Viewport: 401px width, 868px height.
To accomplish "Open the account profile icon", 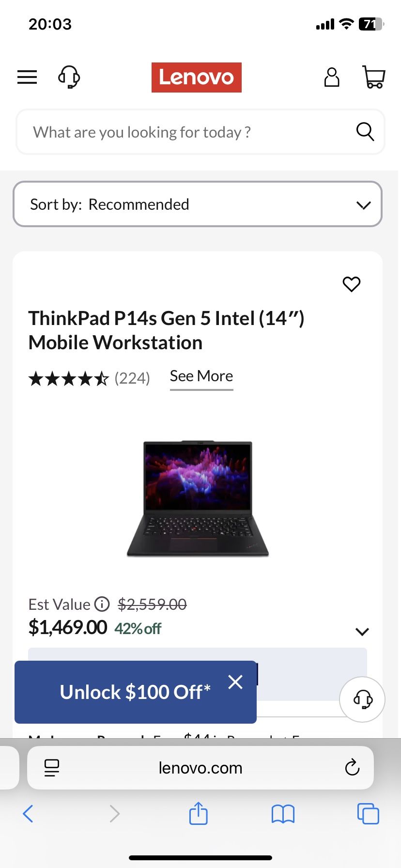I will (x=332, y=77).
